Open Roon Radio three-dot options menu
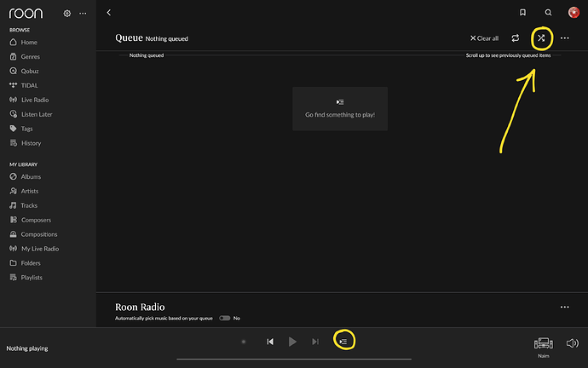 pos(565,307)
